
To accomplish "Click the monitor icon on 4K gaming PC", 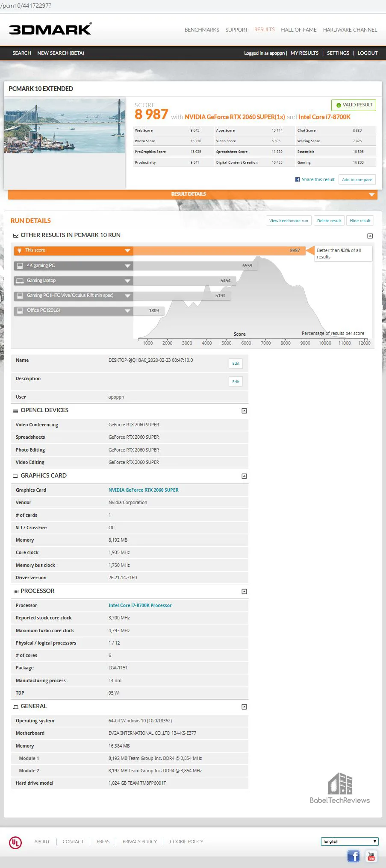I will click(20, 266).
